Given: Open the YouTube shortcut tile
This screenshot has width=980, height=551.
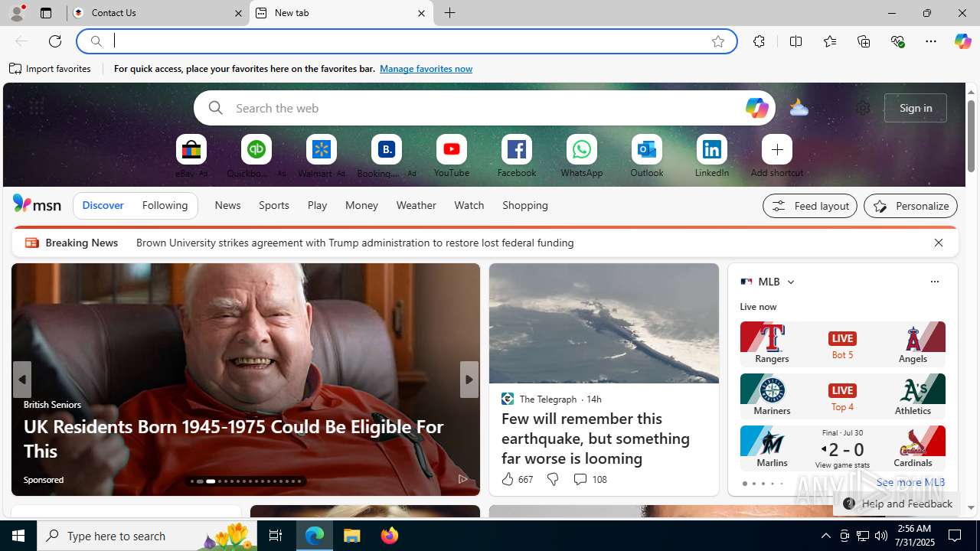Looking at the screenshot, I should (x=452, y=150).
